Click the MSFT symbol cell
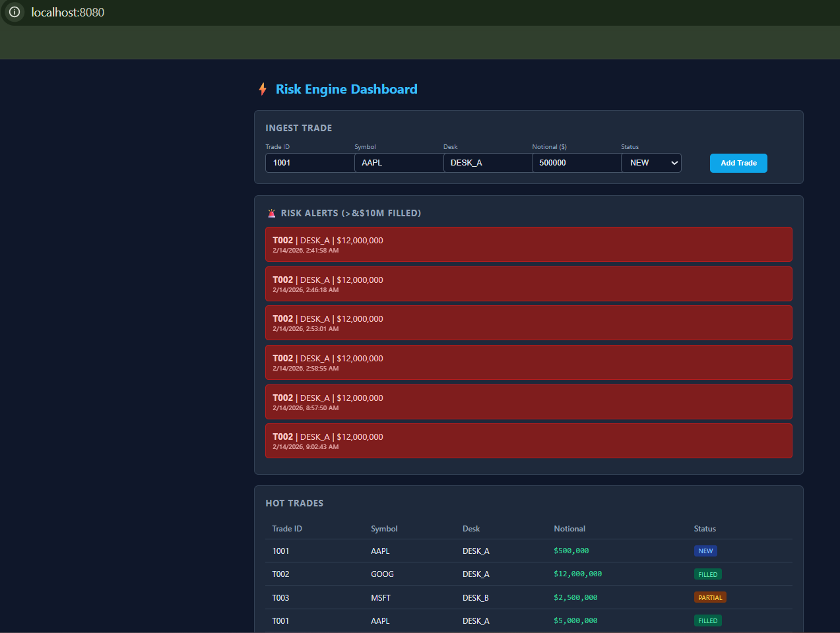Screen dimensions: 840x633 click(381, 598)
